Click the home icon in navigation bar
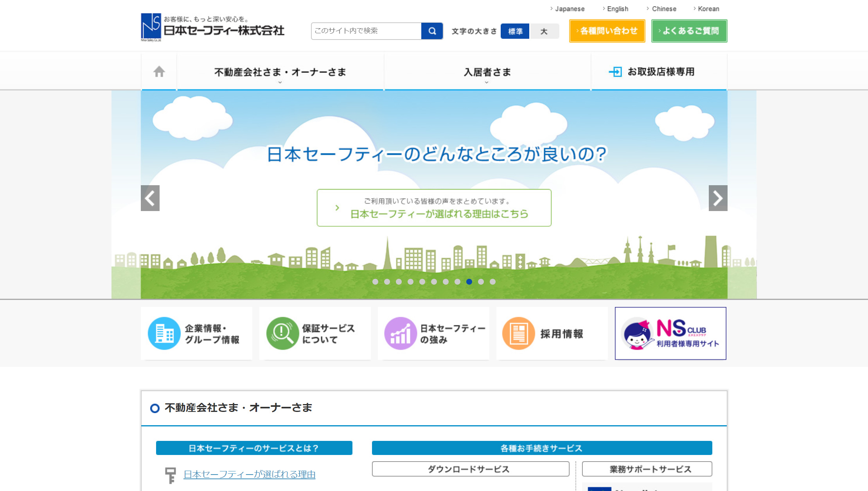The width and height of the screenshot is (868, 491). tap(159, 72)
